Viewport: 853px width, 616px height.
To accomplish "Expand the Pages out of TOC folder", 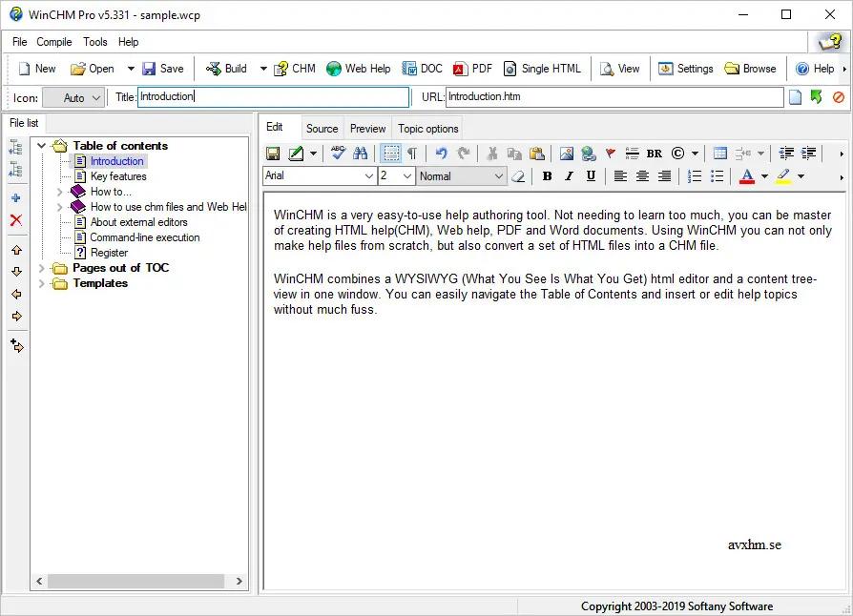I will (42, 268).
